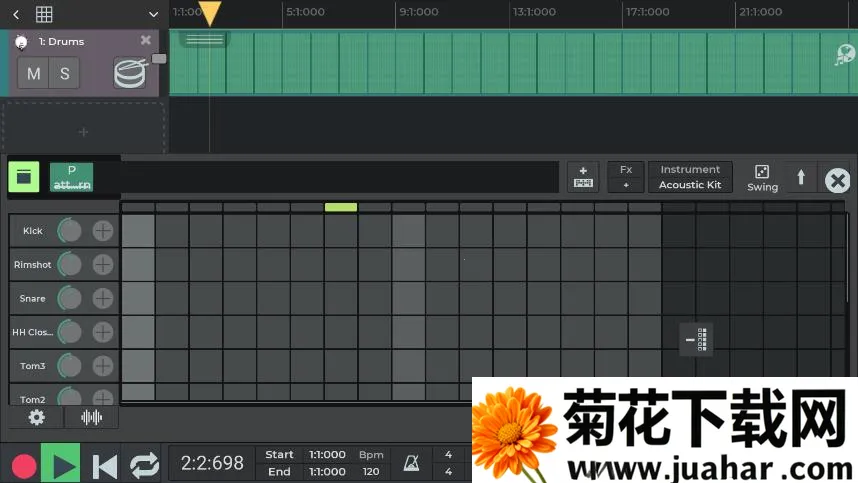858x483 pixels.
Task: Toggle the first HH Closed step cell
Action: coord(138,332)
